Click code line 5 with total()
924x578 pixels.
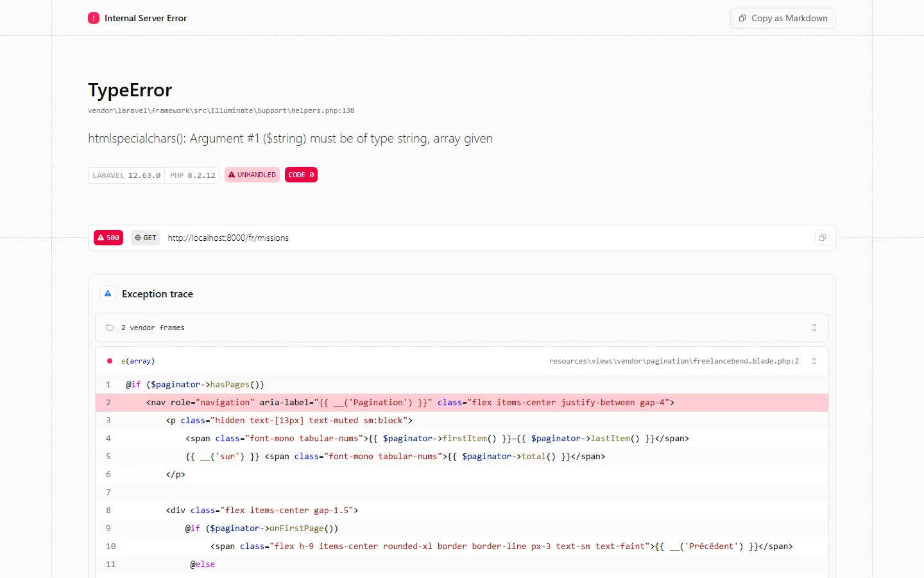tap(462, 457)
